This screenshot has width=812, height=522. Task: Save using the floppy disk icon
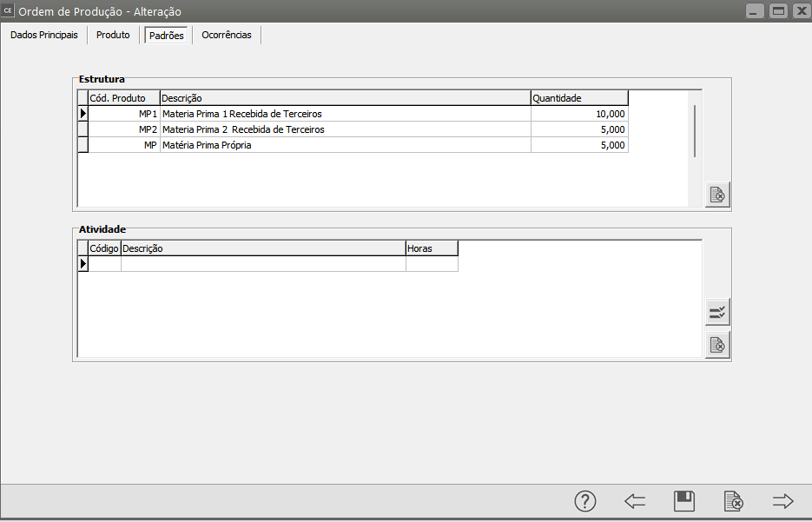pyautogui.click(x=684, y=501)
